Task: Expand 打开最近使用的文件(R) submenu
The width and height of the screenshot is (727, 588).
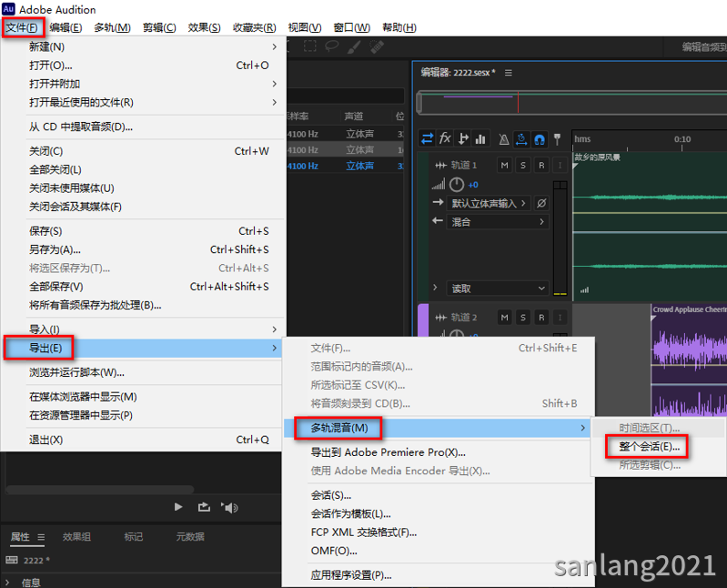Action: point(143,103)
